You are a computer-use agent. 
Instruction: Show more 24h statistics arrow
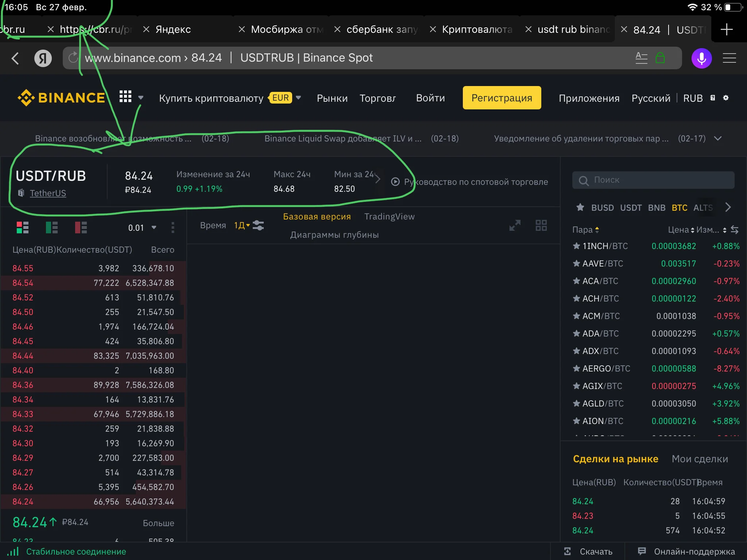378,179
